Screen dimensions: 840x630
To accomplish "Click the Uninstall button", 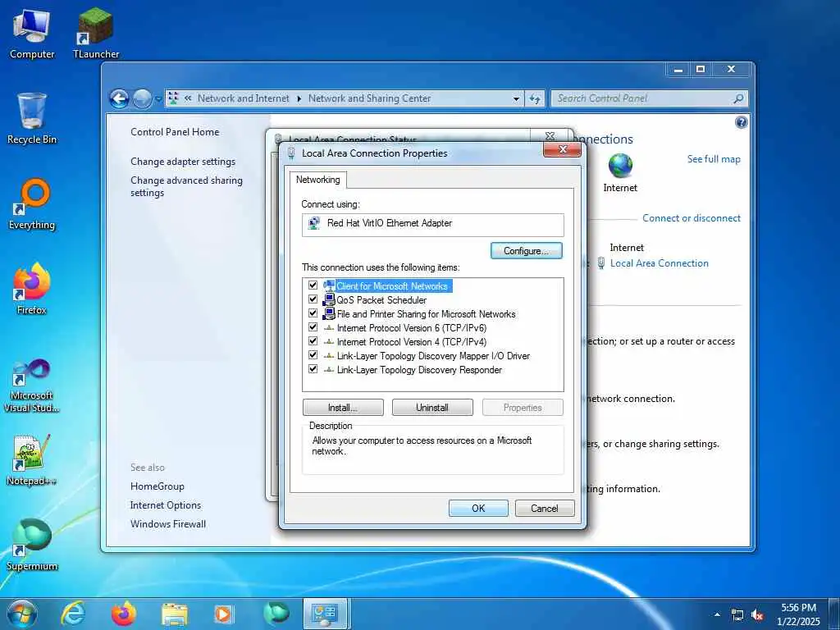I will (x=432, y=408).
